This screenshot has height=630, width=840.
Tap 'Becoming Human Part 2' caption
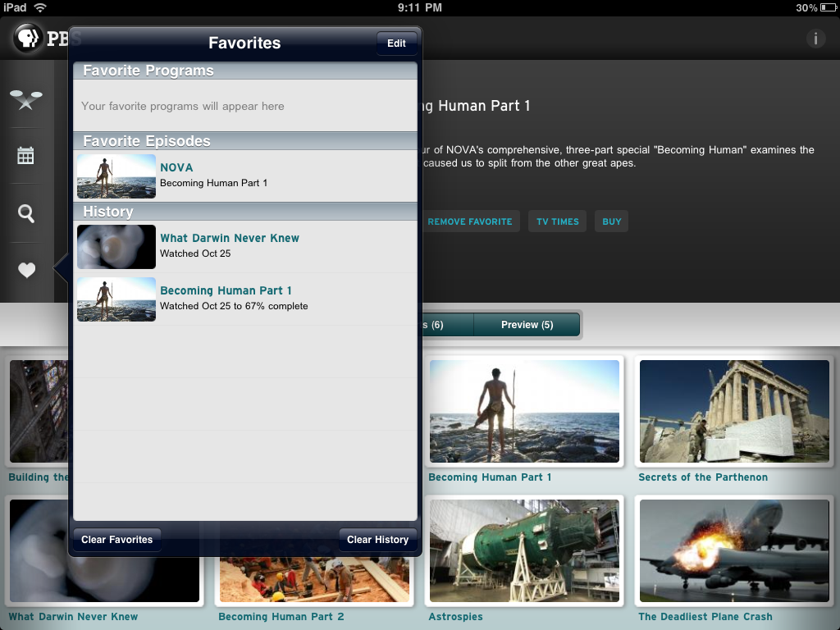coord(281,617)
